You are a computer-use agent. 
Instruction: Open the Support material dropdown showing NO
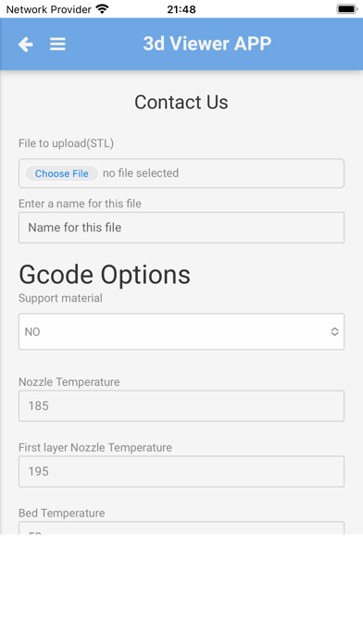coord(181,331)
